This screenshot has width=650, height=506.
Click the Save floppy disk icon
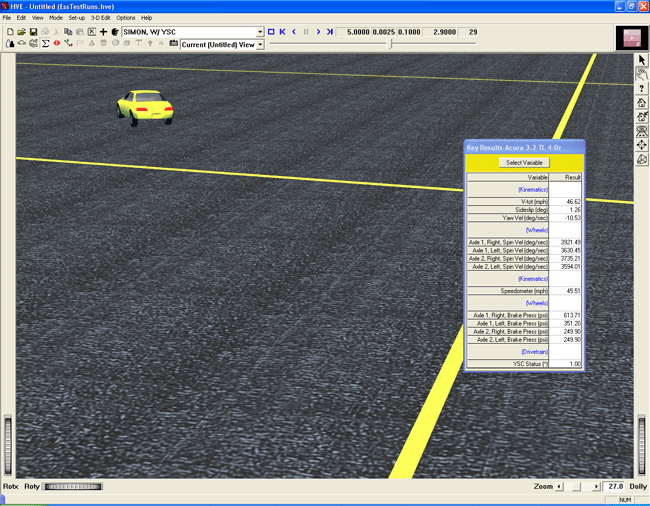pyautogui.click(x=33, y=32)
